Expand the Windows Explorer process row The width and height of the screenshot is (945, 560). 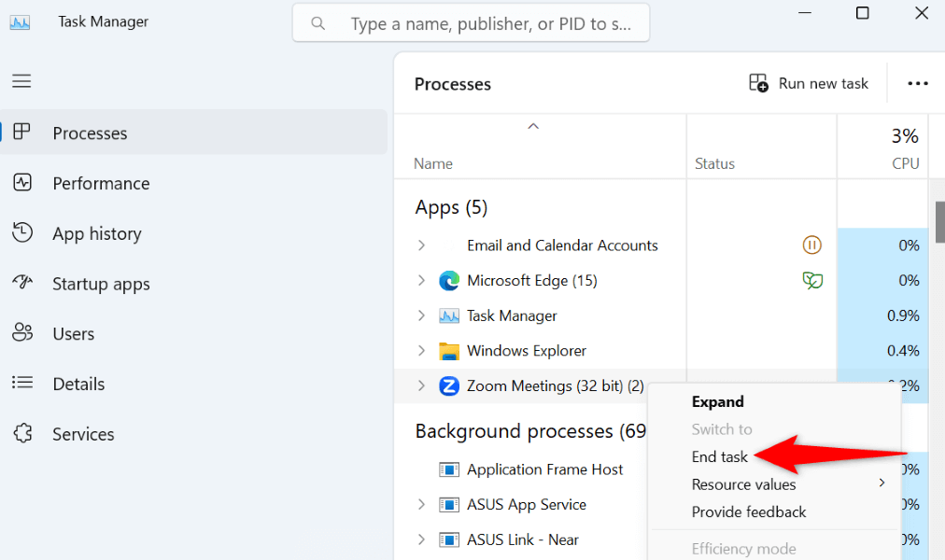click(x=421, y=351)
